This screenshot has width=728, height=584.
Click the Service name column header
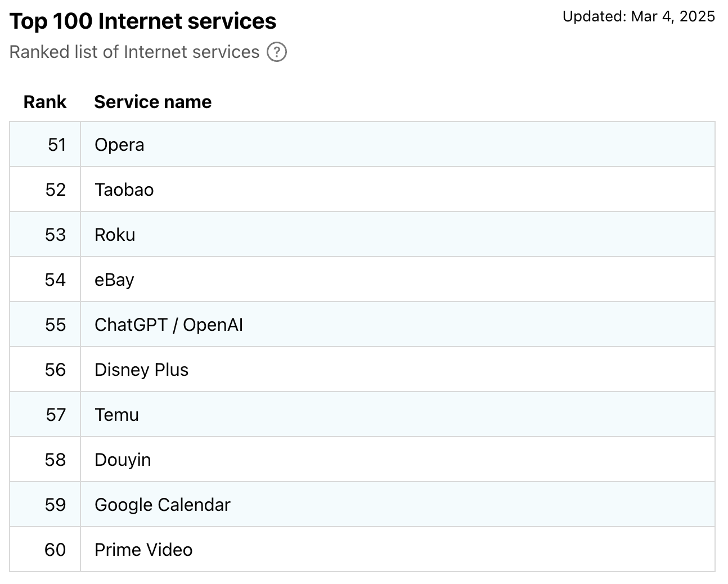coord(153,102)
